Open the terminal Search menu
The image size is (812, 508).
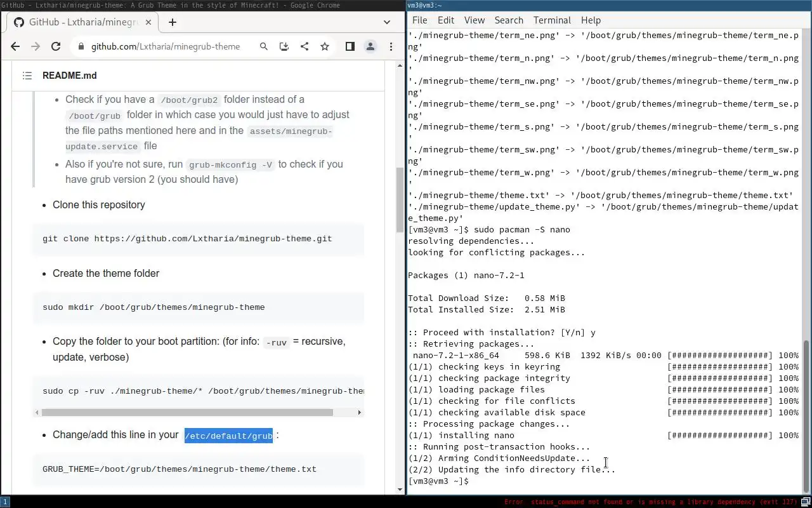tap(509, 20)
